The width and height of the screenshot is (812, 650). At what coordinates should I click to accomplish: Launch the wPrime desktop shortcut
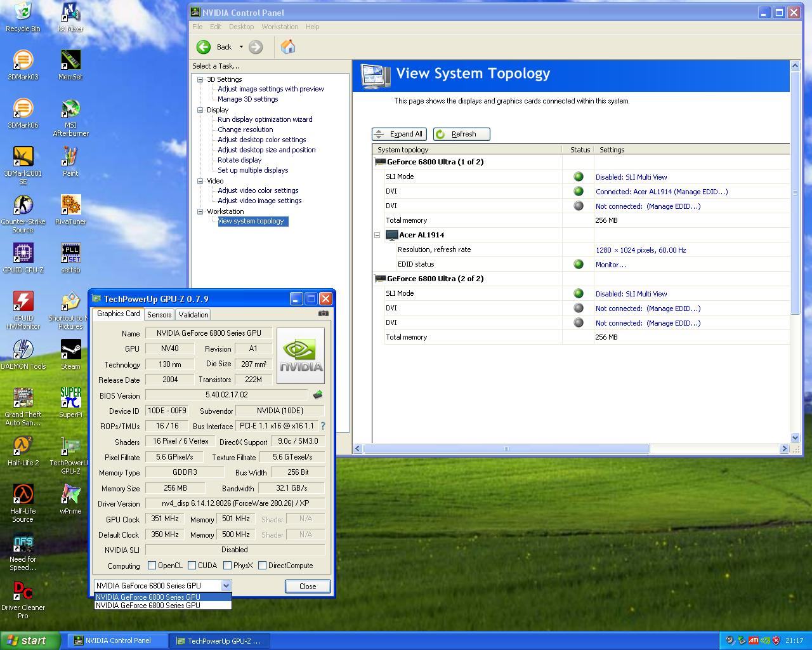(70, 499)
